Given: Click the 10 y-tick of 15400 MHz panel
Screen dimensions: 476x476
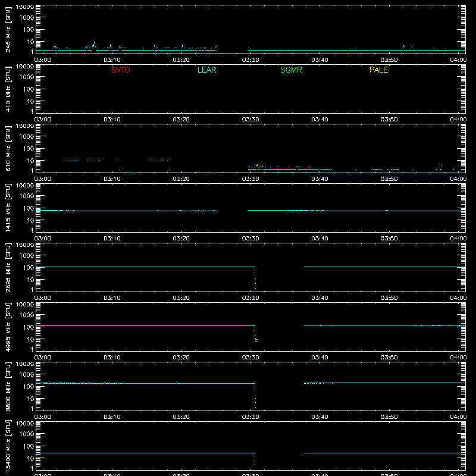Looking at the screenshot, I should [30, 458].
